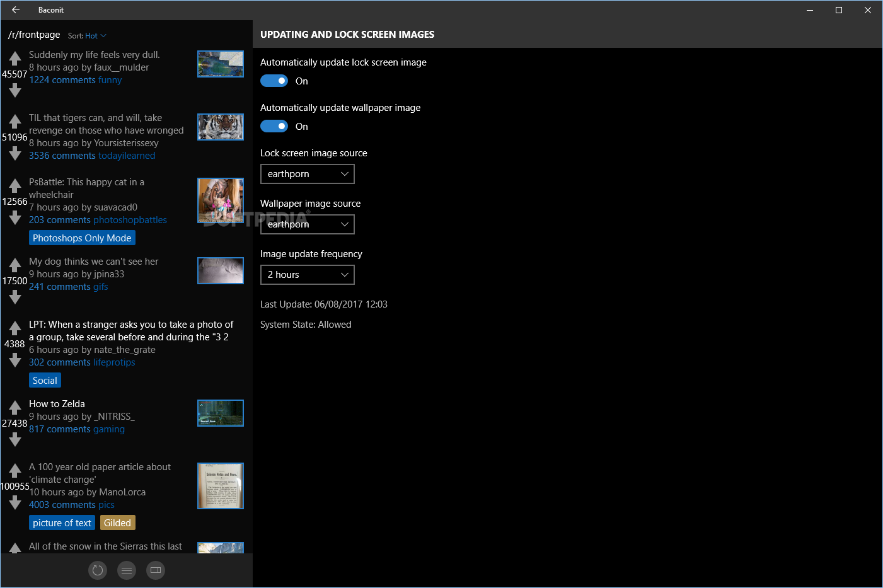883x588 pixels.
Task: Open the Image update frequency dropdown
Action: pyautogui.click(x=308, y=275)
